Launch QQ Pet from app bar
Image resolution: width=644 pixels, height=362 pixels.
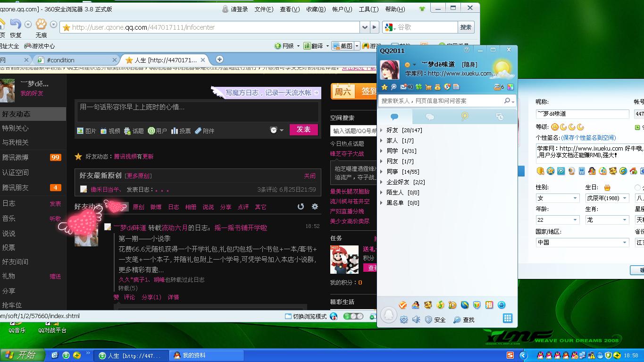[428, 305]
